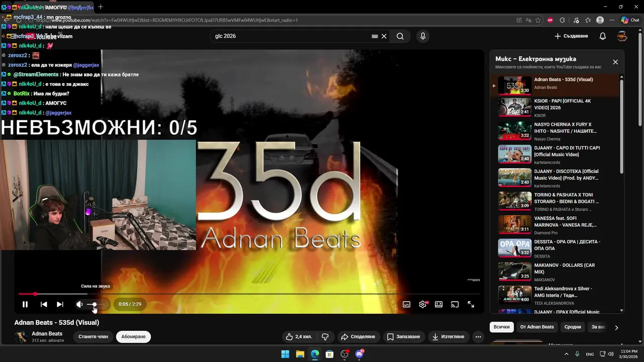Open Edge split-screen apps icon in address bar
This screenshot has height=362, width=644.
point(519,20)
